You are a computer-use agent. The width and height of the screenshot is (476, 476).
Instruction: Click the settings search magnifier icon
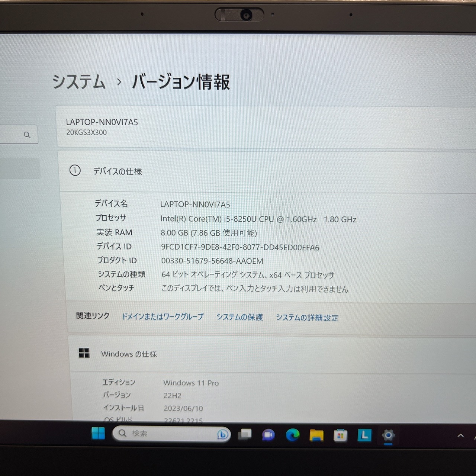click(27, 135)
